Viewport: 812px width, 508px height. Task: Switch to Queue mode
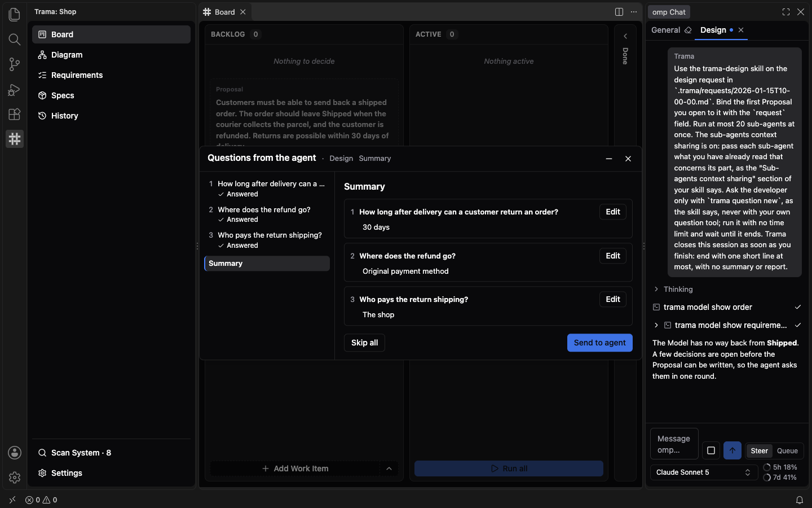click(787, 450)
